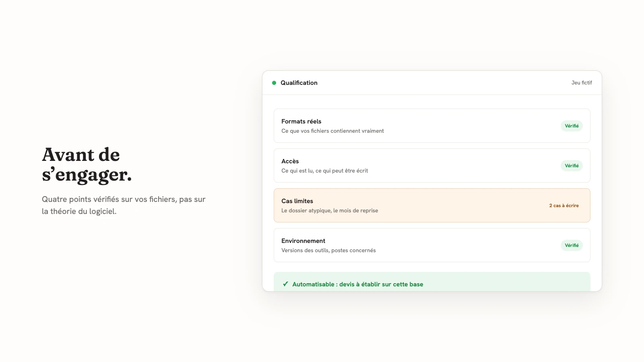Click 'Ce que vos fichiers contiennent vraiment'
644x362 pixels.
(332, 131)
